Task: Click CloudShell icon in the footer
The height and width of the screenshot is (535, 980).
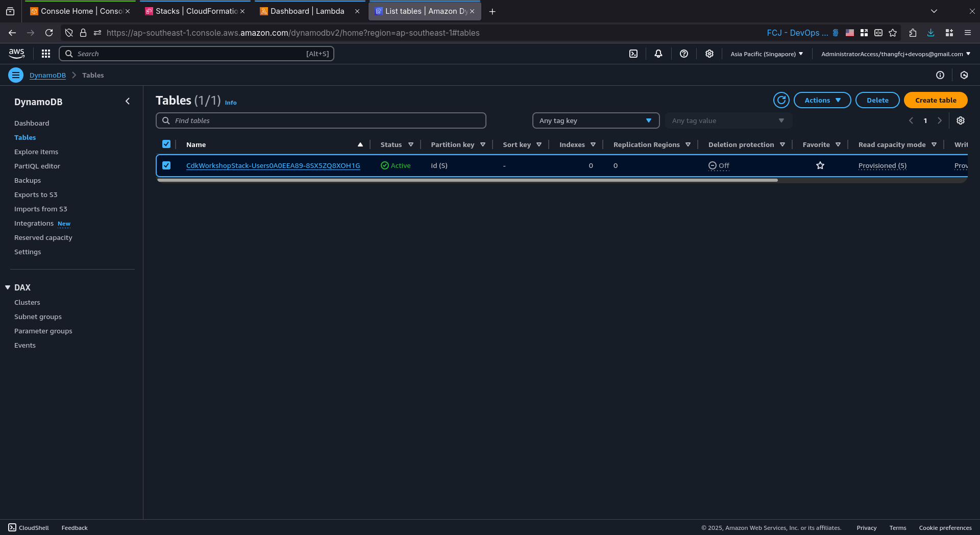Action: 12,527
